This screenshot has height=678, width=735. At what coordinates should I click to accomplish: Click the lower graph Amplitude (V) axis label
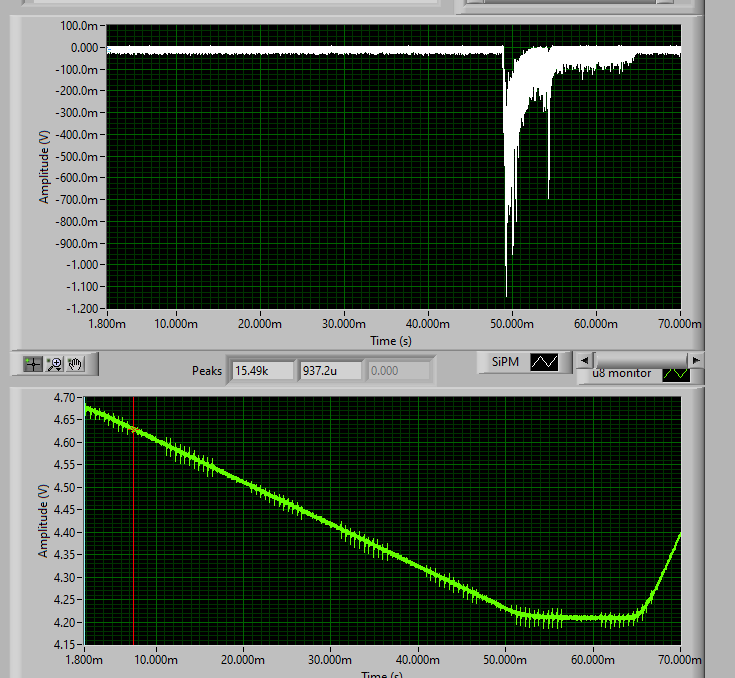tap(43, 520)
